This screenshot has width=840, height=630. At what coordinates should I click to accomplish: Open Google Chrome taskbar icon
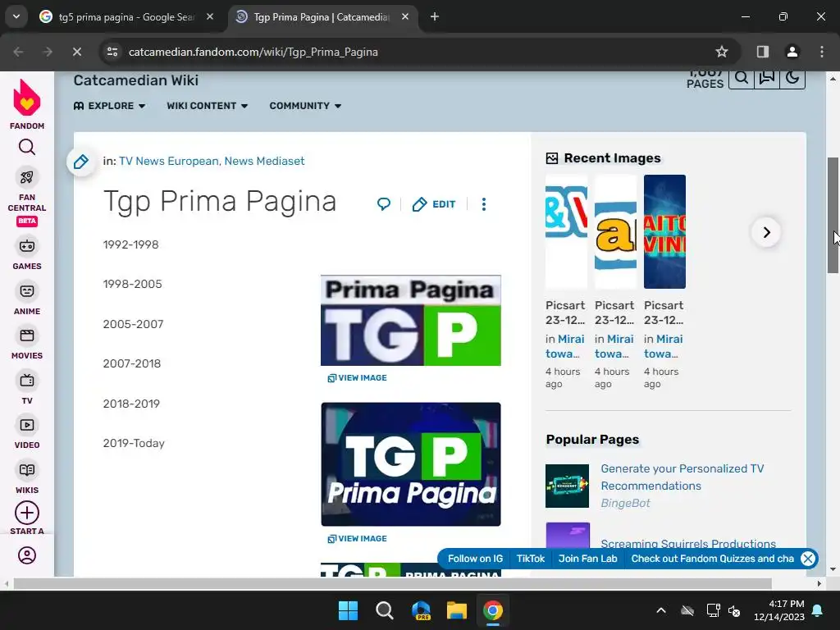pyautogui.click(x=493, y=610)
